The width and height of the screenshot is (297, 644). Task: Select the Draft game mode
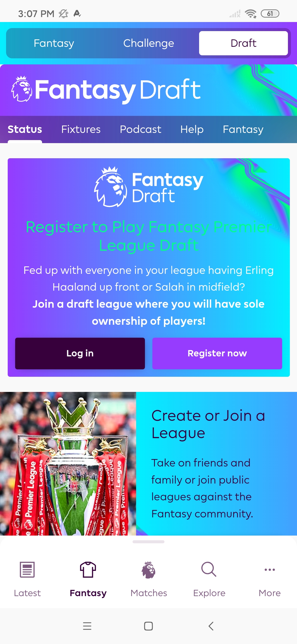[x=243, y=43]
